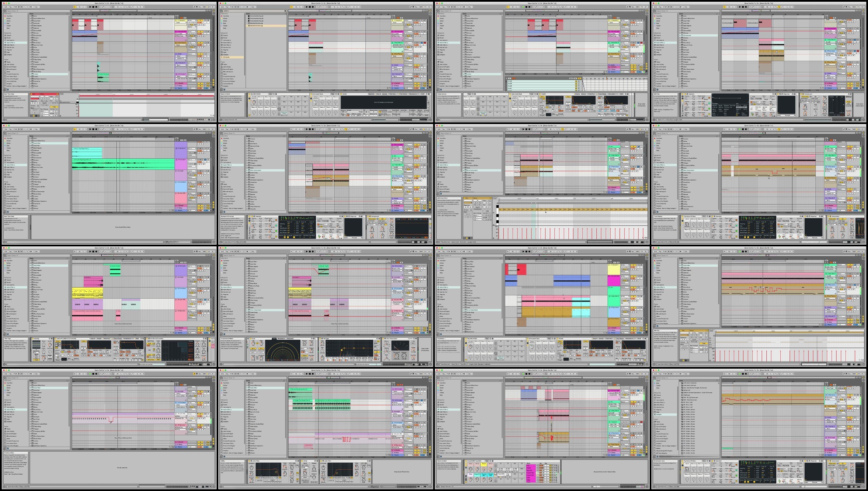Image resolution: width=868 pixels, height=491 pixels.
Task: Deactivate A Reverb return track in Echo window
Action: click(417, 328)
